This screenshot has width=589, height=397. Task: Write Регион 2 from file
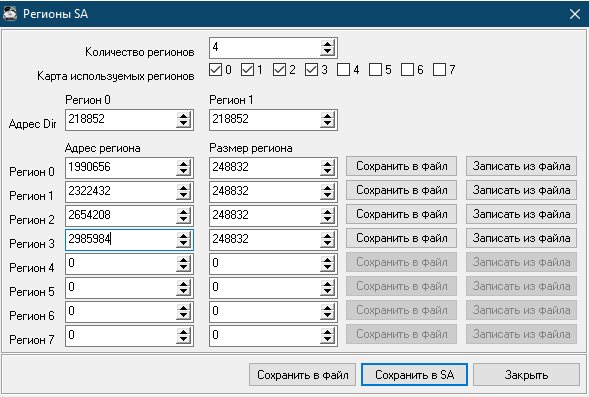[x=521, y=214]
